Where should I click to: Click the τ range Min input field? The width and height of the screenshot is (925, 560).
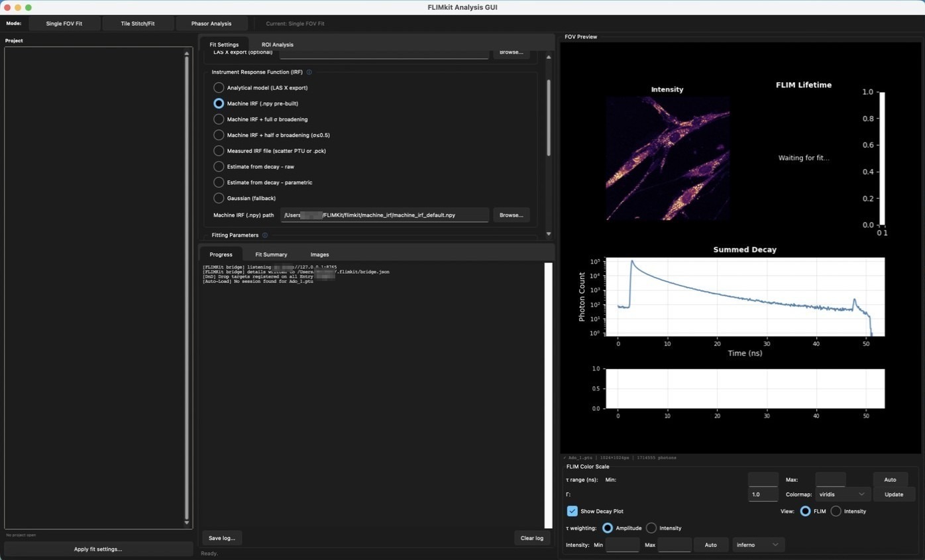(x=763, y=480)
